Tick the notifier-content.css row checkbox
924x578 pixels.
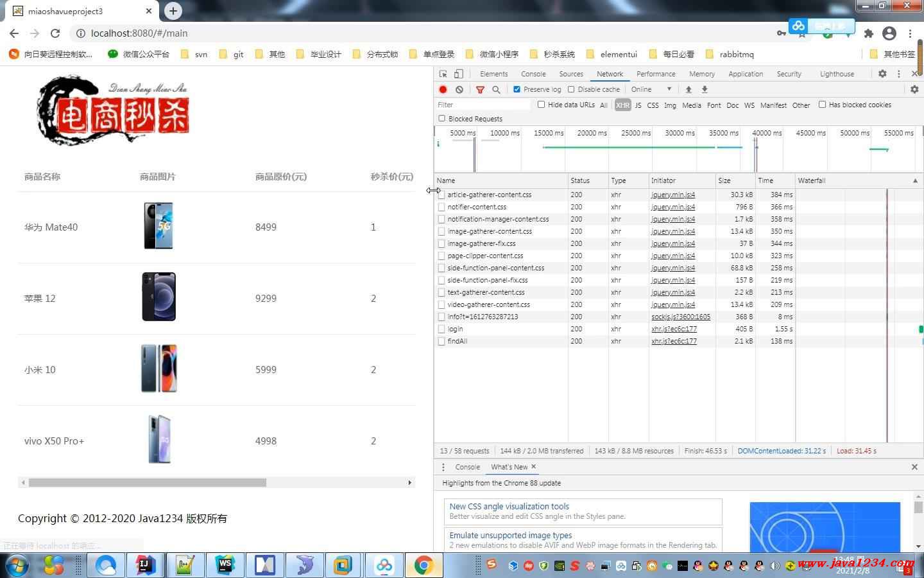441,207
